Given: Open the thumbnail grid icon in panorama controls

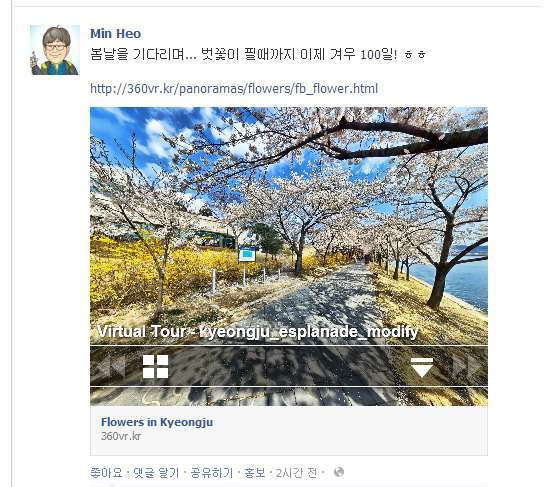Looking at the screenshot, I should (x=156, y=366).
